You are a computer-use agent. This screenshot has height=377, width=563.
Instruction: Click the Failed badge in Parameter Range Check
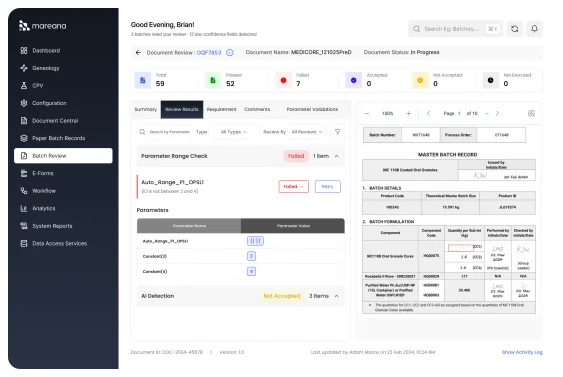296,156
